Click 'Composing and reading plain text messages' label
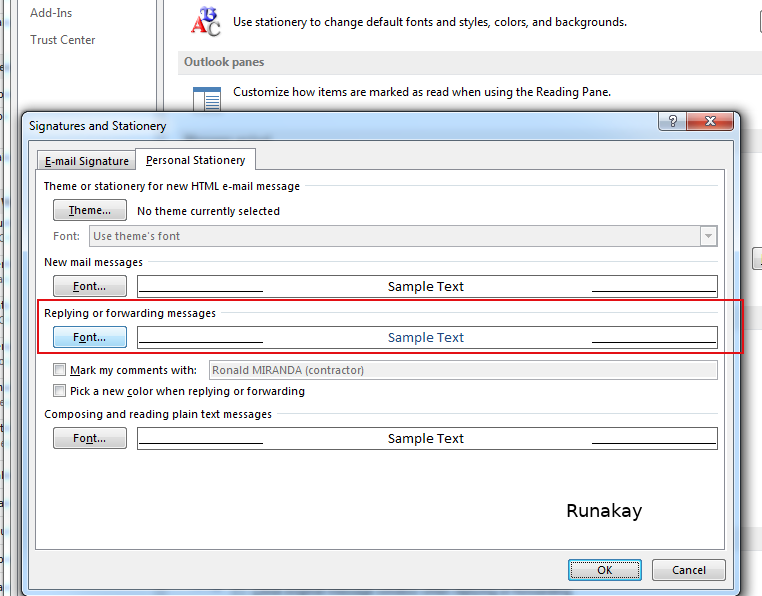Image resolution: width=762 pixels, height=596 pixels. (158, 414)
